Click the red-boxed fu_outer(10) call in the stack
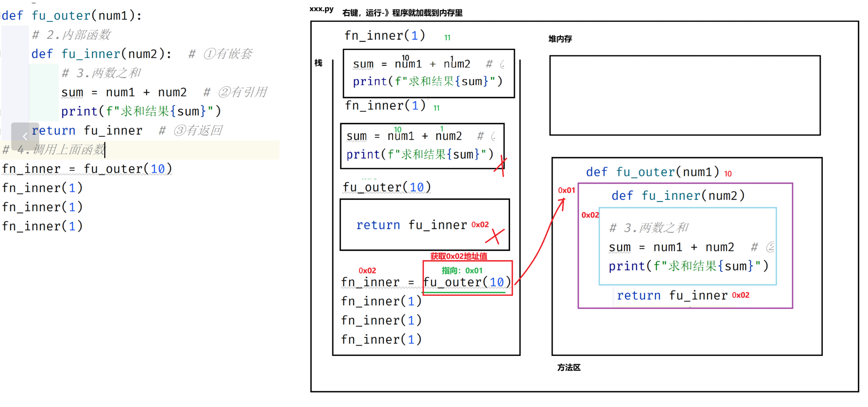868x407 pixels. click(467, 282)
